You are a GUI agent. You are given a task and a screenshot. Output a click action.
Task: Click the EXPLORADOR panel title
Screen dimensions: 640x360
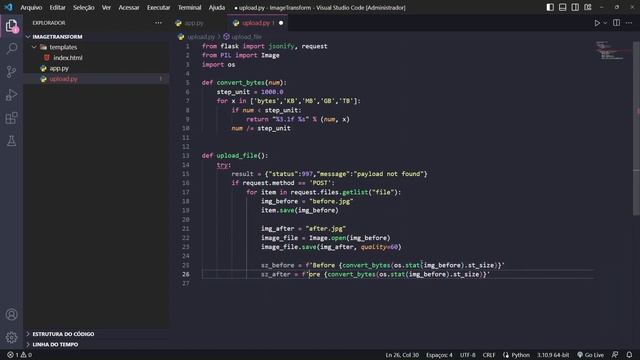(49, 23)
